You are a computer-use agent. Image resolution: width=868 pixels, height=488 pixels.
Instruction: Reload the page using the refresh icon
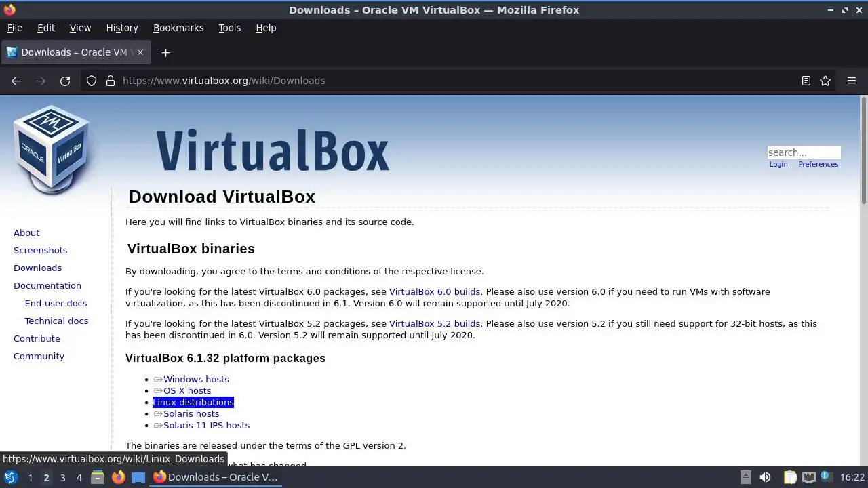pos(65,81)
